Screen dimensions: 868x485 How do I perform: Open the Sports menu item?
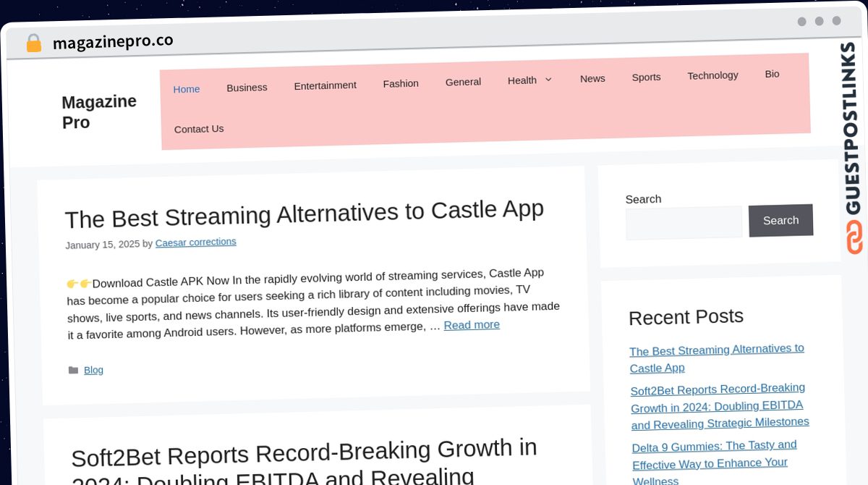pos(646,77)
